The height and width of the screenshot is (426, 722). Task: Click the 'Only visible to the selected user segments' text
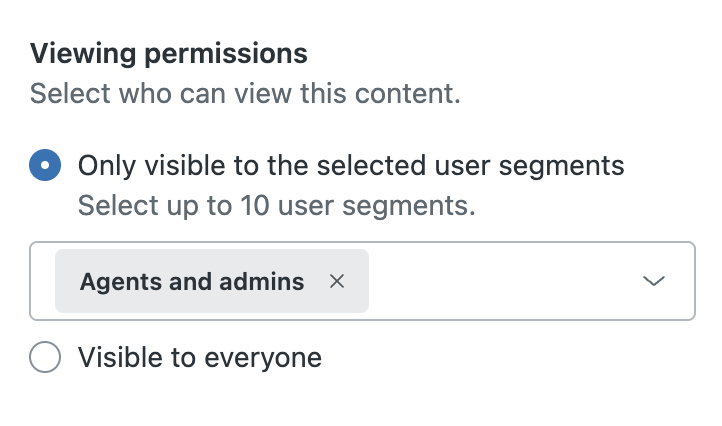point(351,165)
